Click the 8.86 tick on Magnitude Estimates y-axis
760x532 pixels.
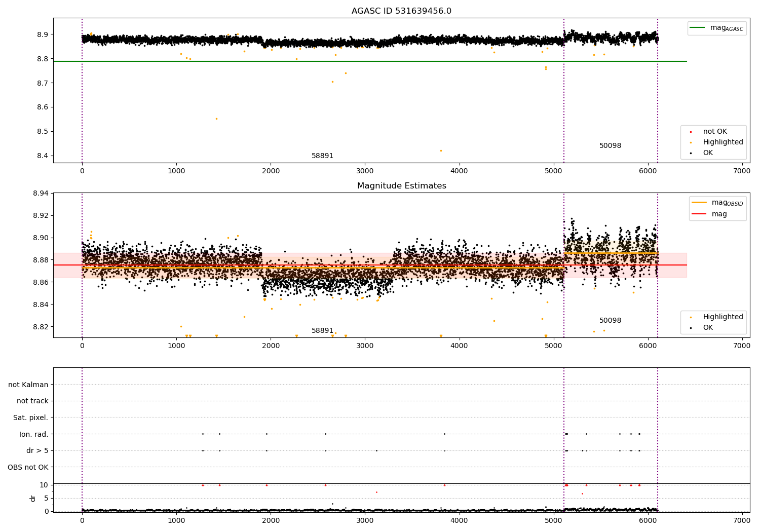(41, 282)
